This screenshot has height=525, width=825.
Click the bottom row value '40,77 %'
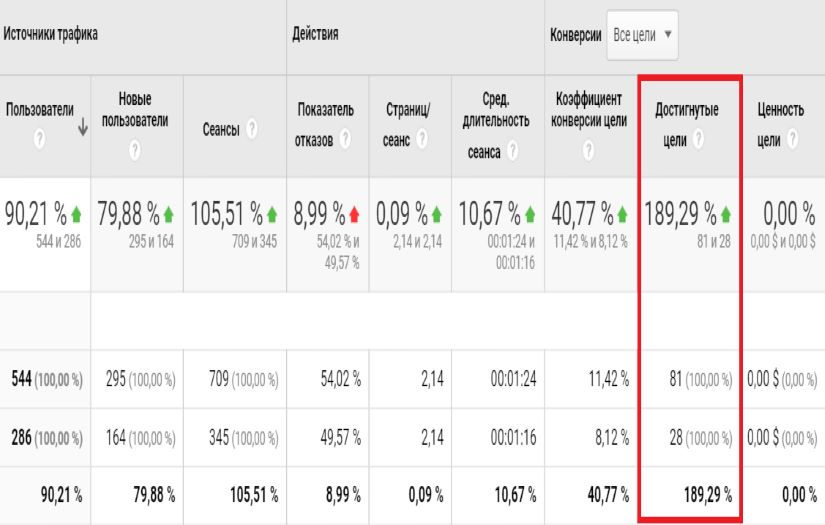[x=608, y=494]
